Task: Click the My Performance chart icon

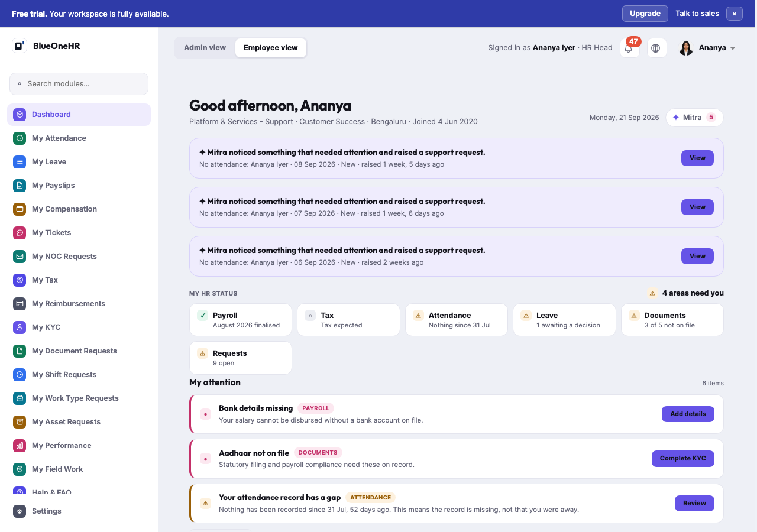Action: (20, 446)
